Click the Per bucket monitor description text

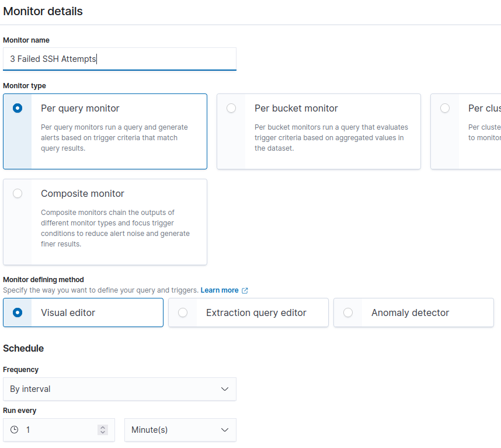tap(331, 138)
